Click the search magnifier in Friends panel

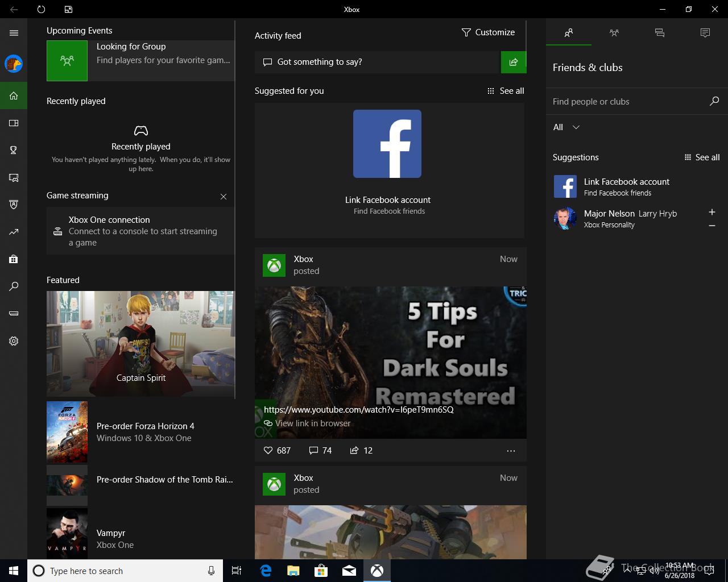714,101
